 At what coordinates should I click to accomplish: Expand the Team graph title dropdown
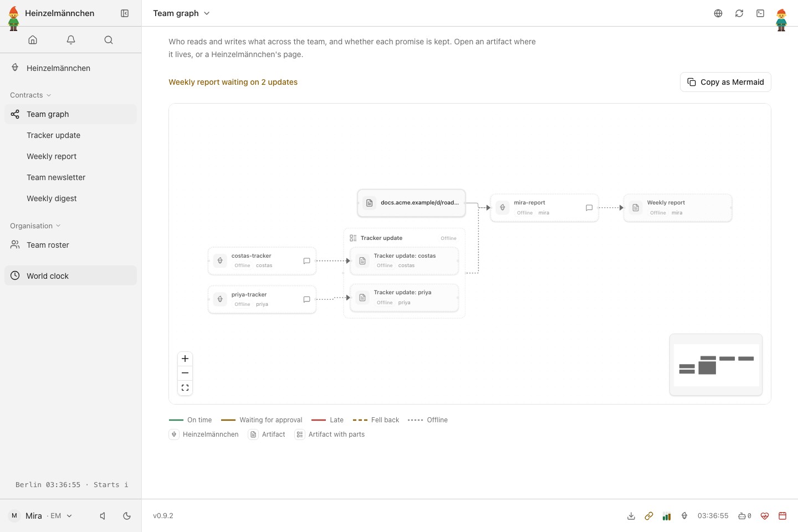[x=181, y=13]
